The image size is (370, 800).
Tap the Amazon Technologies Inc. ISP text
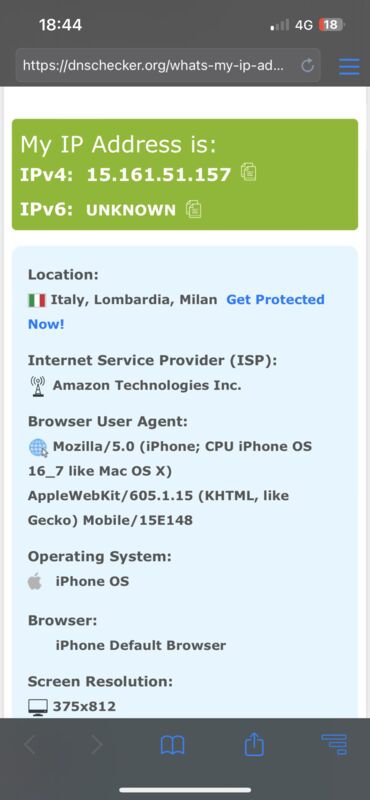tap(147, 385)
